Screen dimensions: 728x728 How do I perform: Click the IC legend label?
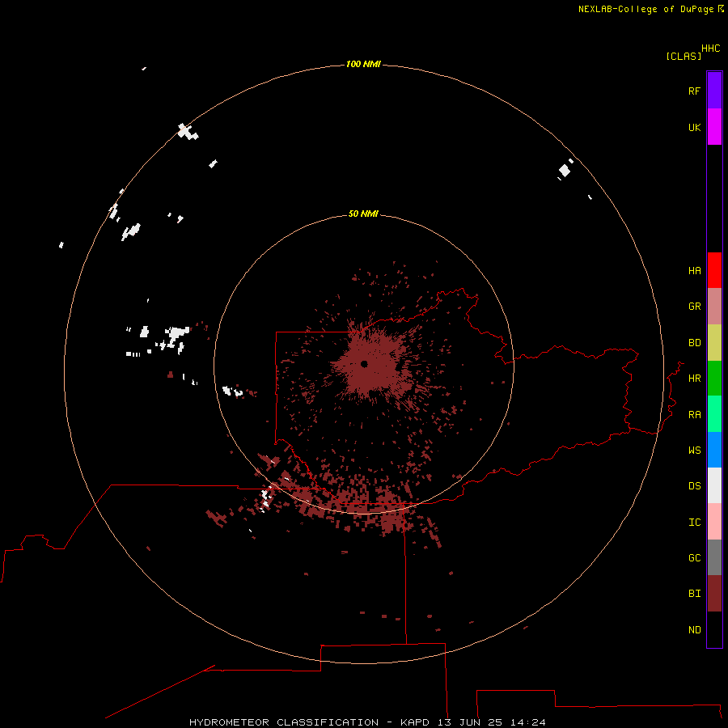click(x=695, y=523)
